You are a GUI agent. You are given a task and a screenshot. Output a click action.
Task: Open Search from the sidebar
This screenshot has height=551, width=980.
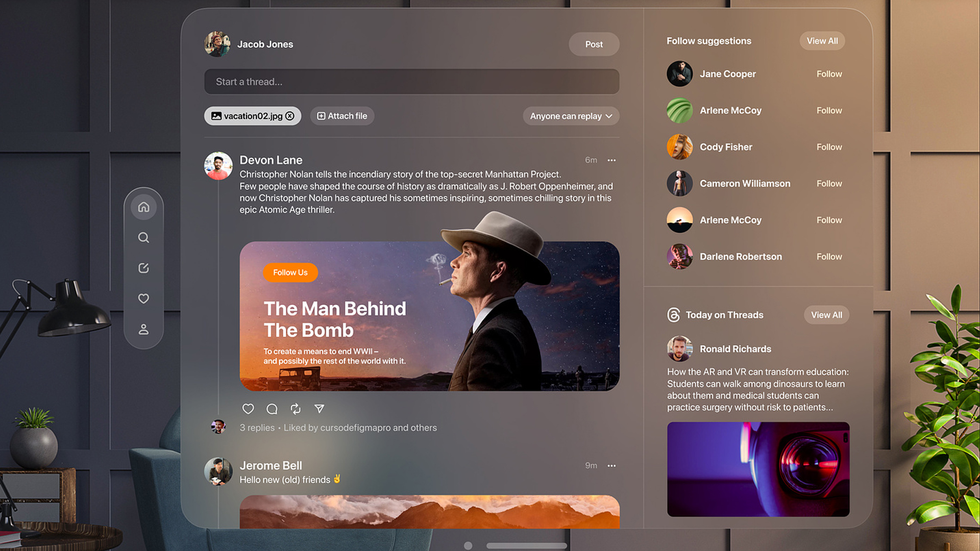click(143, 238)
